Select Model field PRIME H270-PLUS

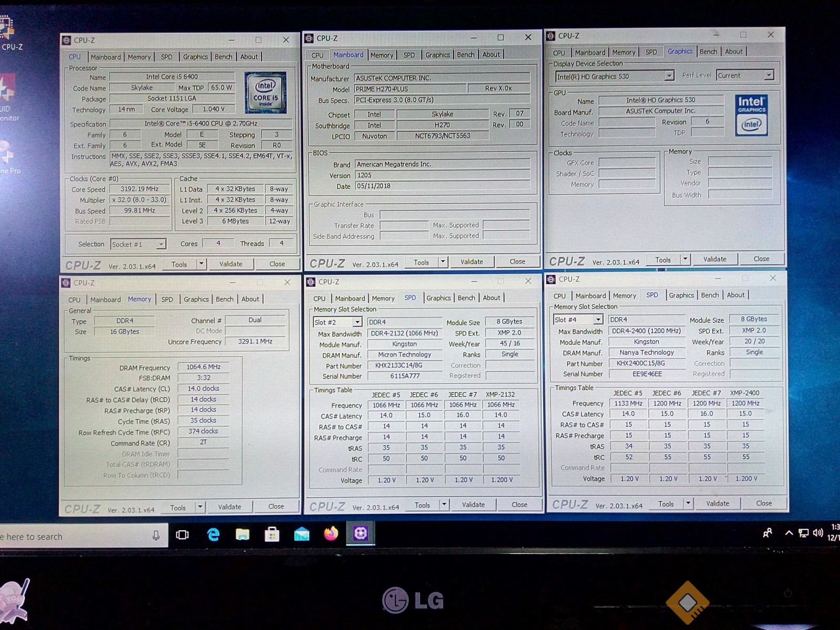(x=409, y=89)
